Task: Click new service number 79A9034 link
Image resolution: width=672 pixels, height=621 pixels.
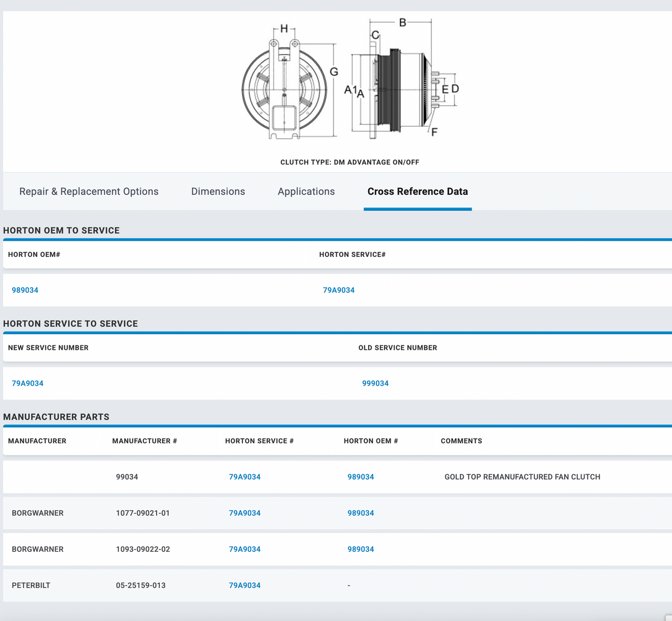Action: [28, 384]
